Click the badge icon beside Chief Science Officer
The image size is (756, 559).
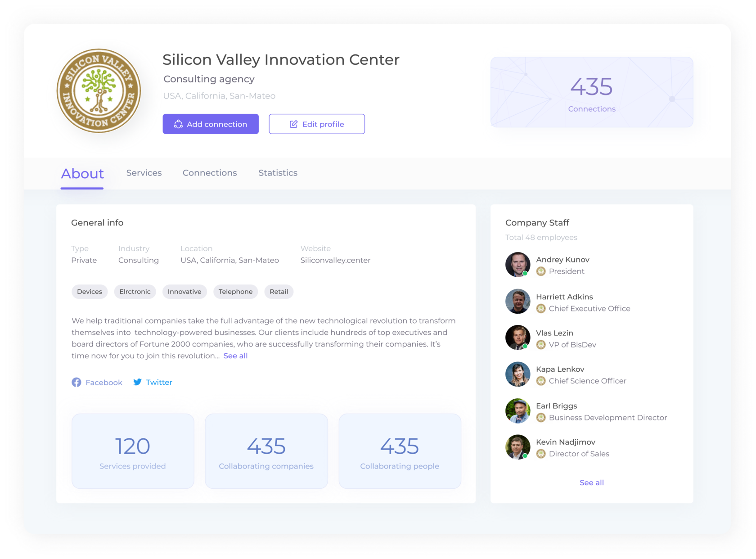[541, 381]
